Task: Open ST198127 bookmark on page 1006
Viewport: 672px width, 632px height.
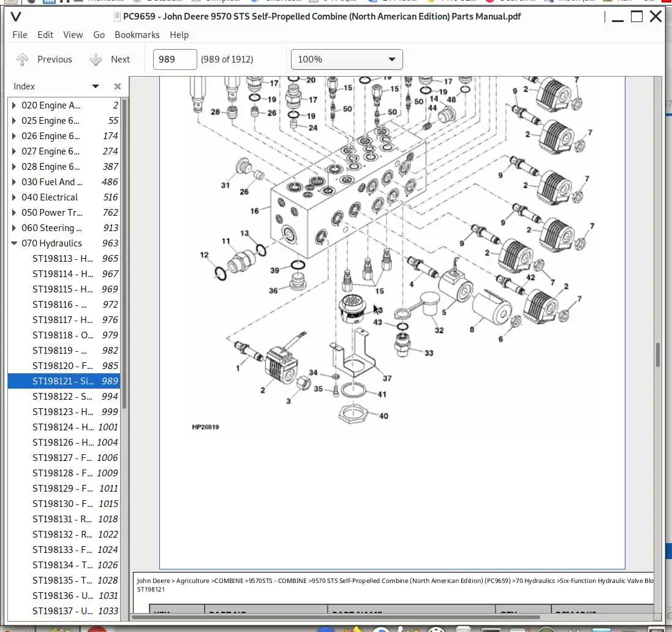Action: click(64, 458)
